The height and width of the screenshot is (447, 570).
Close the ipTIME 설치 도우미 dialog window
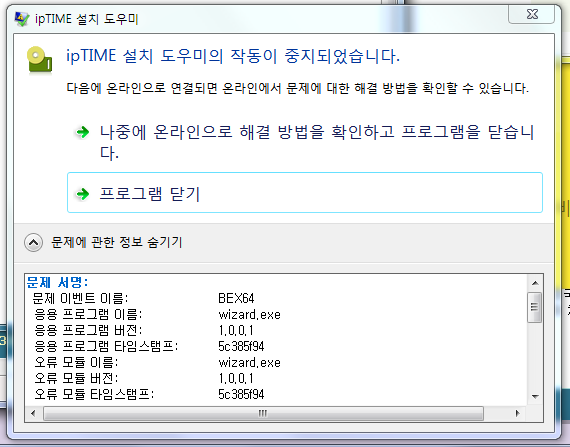click(531, 15)
